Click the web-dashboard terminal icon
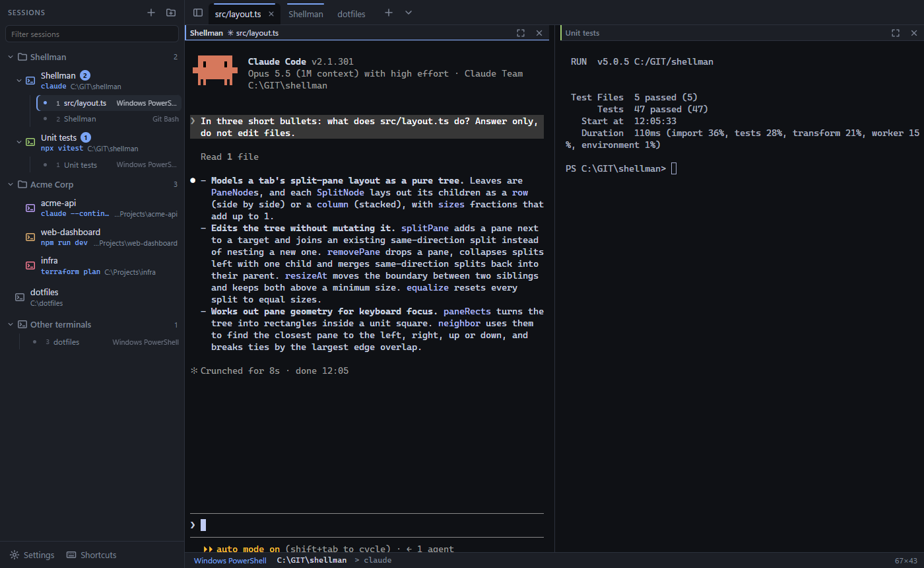 click(x=30, y=237)
